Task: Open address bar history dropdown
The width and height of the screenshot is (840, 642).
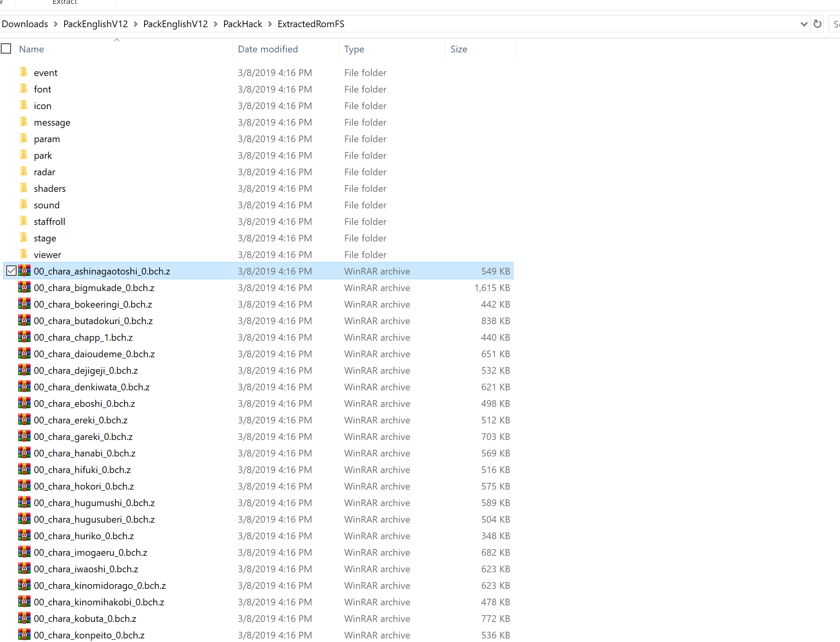Action: pyautogui.click(x=804, y=24)
